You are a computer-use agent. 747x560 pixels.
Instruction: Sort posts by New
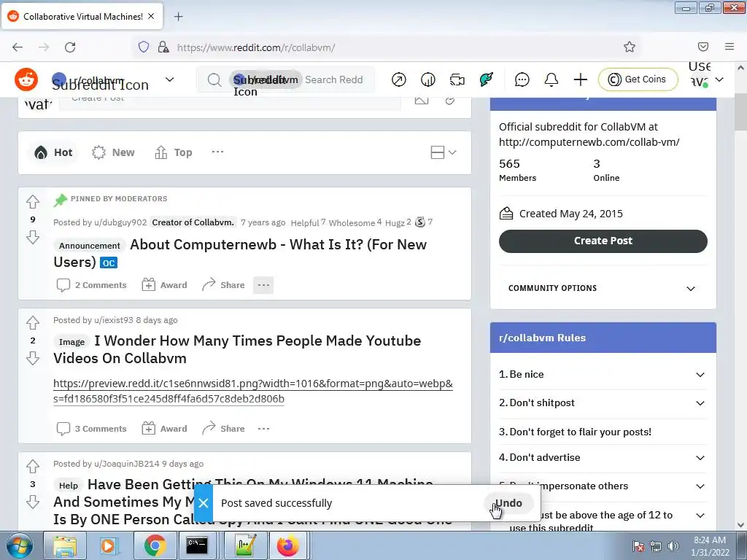pyautogui.click(x=113, y=152)
